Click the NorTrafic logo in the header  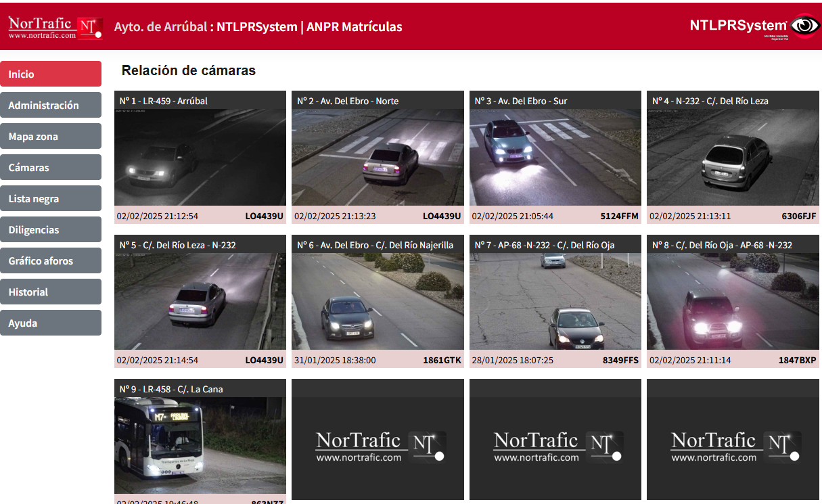42,27
